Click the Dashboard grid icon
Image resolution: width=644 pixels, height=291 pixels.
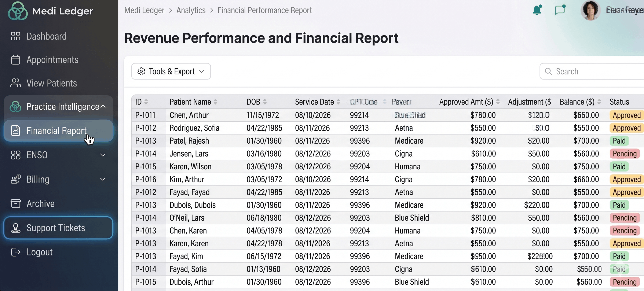pyautogui.click(x=15, y=36)
